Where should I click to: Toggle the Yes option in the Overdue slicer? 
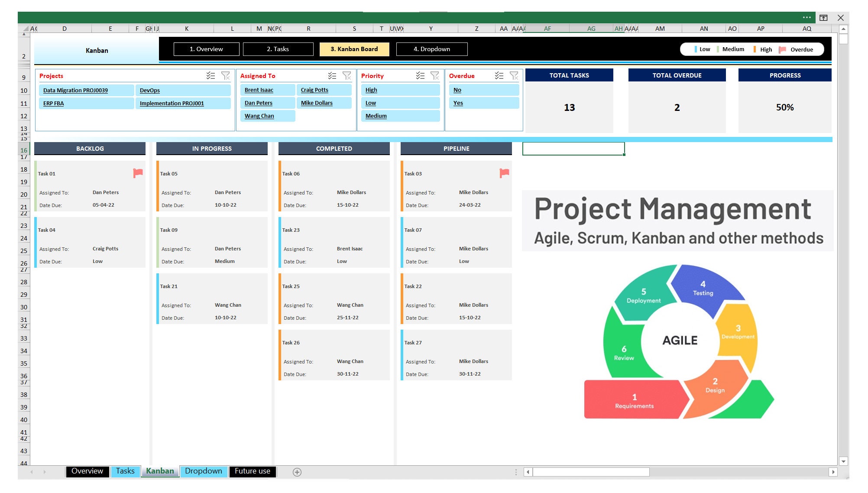[484, 103]
